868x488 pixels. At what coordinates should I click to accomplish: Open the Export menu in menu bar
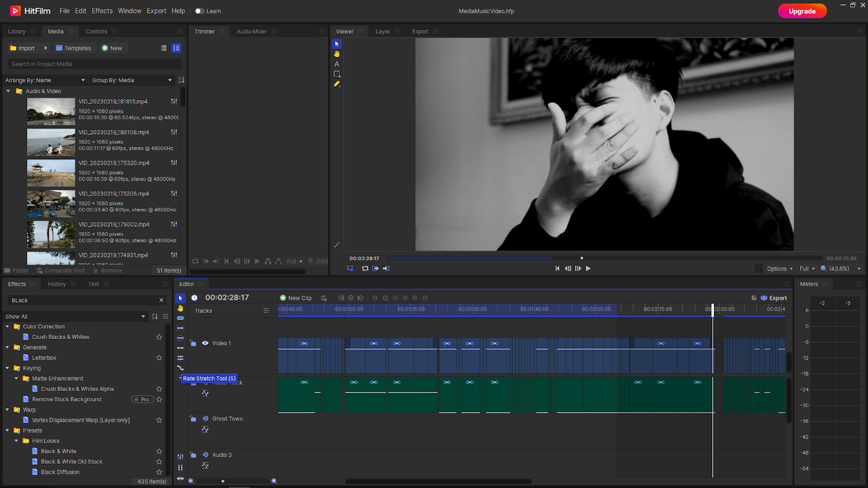pos(156,11)
